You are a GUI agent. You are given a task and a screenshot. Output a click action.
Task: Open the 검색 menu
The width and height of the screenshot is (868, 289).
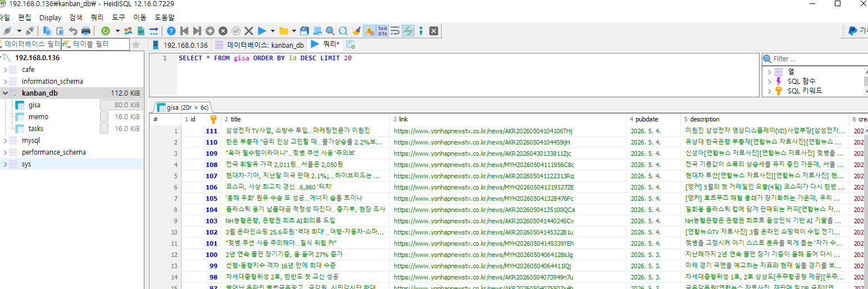76,18
